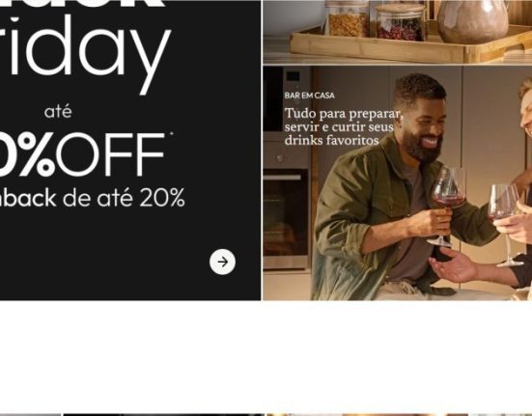
Task: Open 'Tudo para preparar, servir' headline
Action: click(344, 126)
